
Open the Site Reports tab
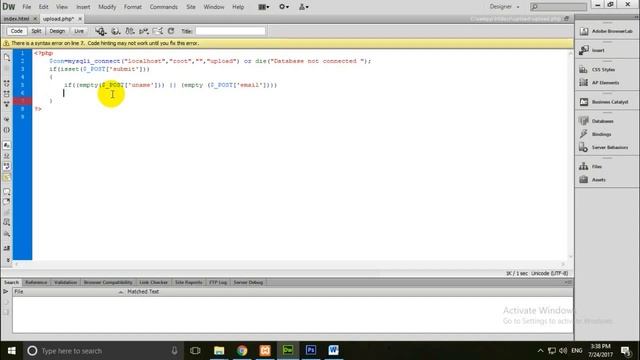[x=189, y=282]
